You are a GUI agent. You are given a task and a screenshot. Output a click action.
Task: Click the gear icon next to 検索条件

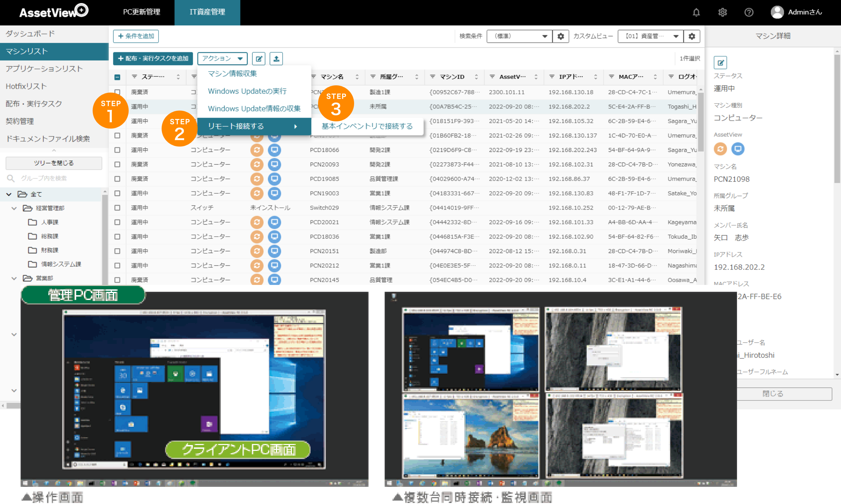(x=561, y=36)
